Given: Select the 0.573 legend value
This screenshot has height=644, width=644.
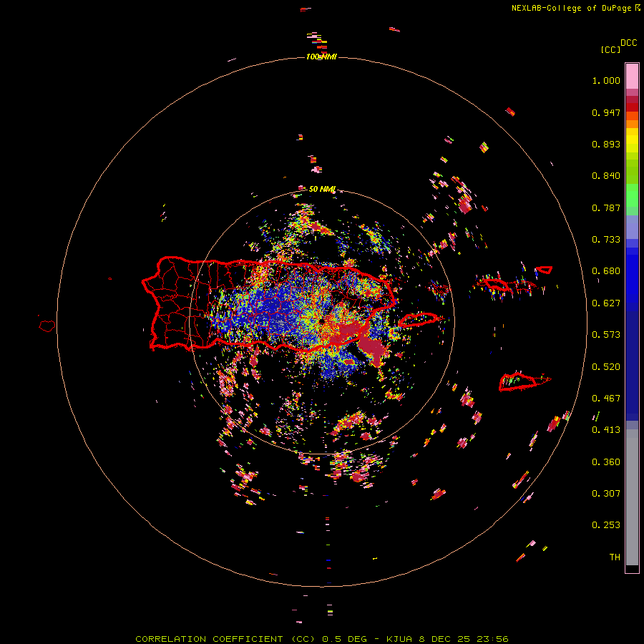Looking at the screenshot, I should tap(606, 335).
